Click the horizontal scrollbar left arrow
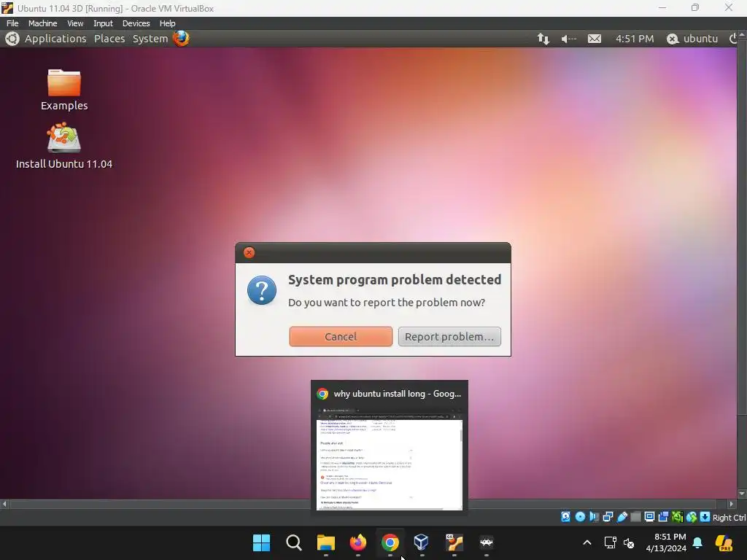747x560 pixels. click(x=4, y=504)
